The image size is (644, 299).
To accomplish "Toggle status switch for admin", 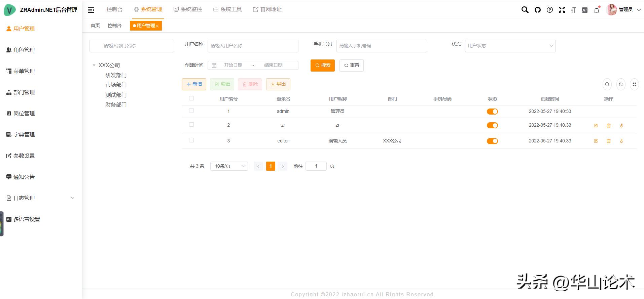I will click(492, 112).
